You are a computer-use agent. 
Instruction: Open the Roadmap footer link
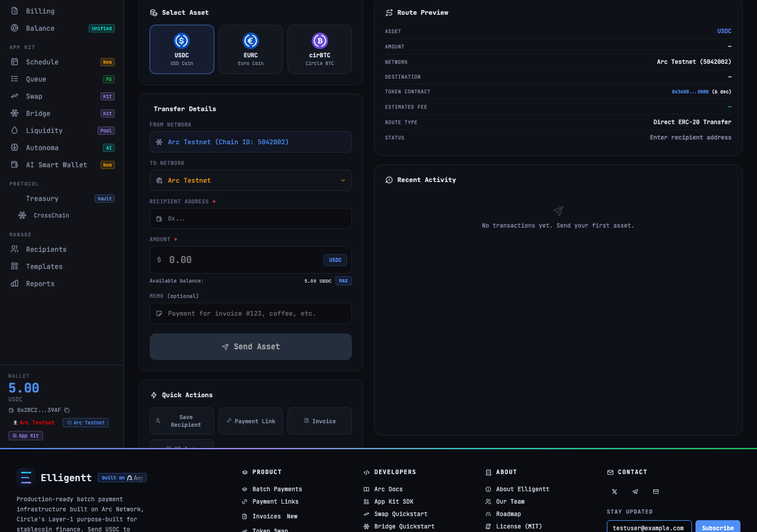click(509, 514)
